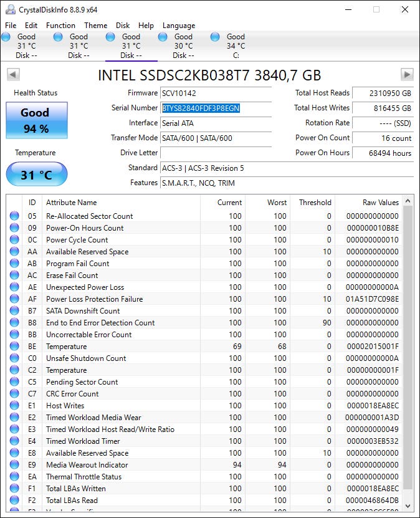Click the status orb for row BE Temperature
Image resolution: width=420 pixels, height=518 pixels.
(14, 346)
